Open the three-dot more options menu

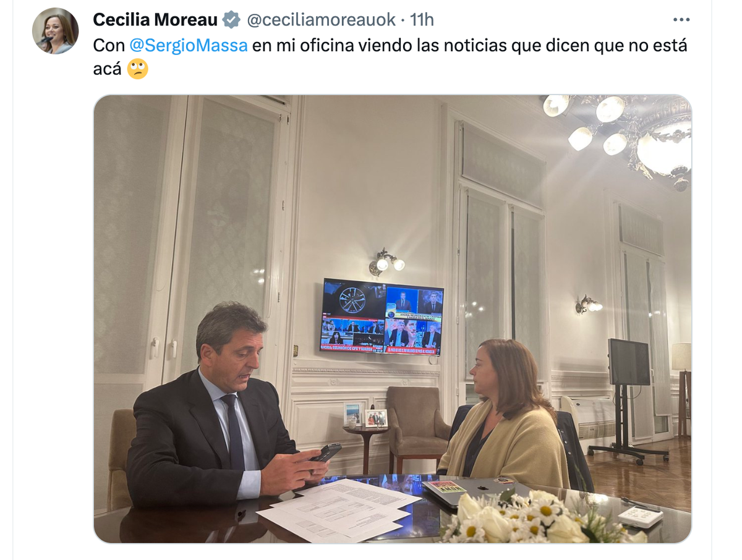click(681, 20)
